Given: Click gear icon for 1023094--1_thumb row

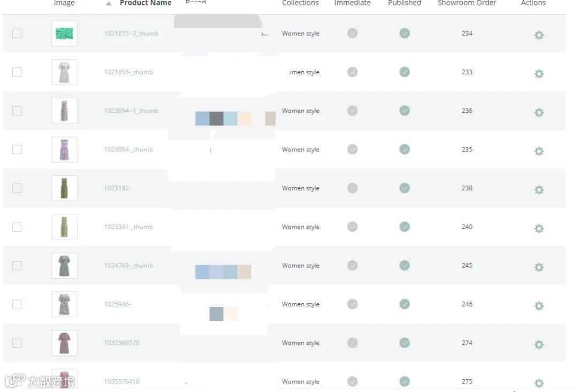Looking at the screenshot, I should (x=539, y=112).
